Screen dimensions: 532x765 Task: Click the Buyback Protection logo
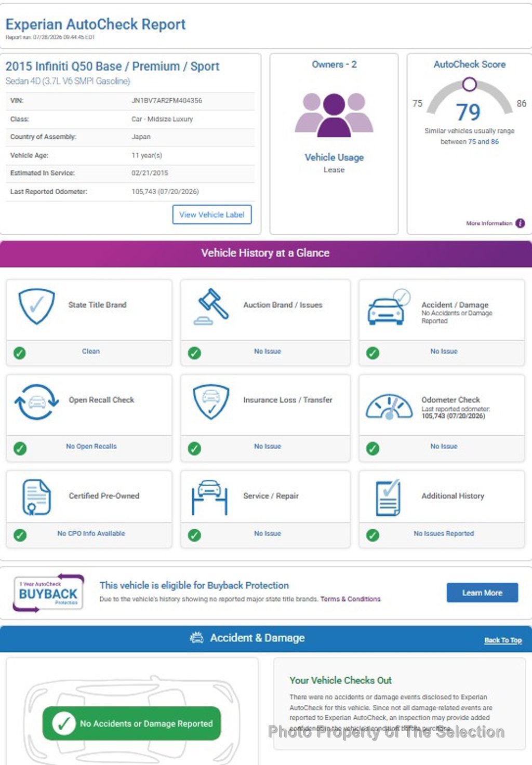pyautogui.click(x=48, y=593)
